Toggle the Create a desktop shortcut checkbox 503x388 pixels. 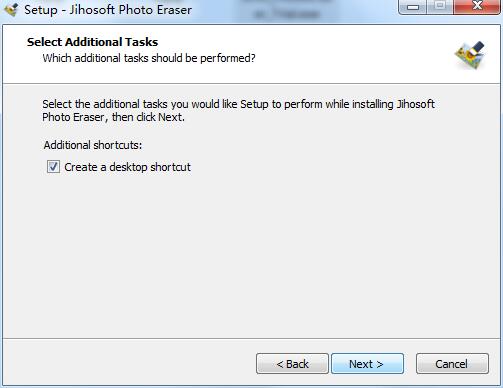coord(53,167)
